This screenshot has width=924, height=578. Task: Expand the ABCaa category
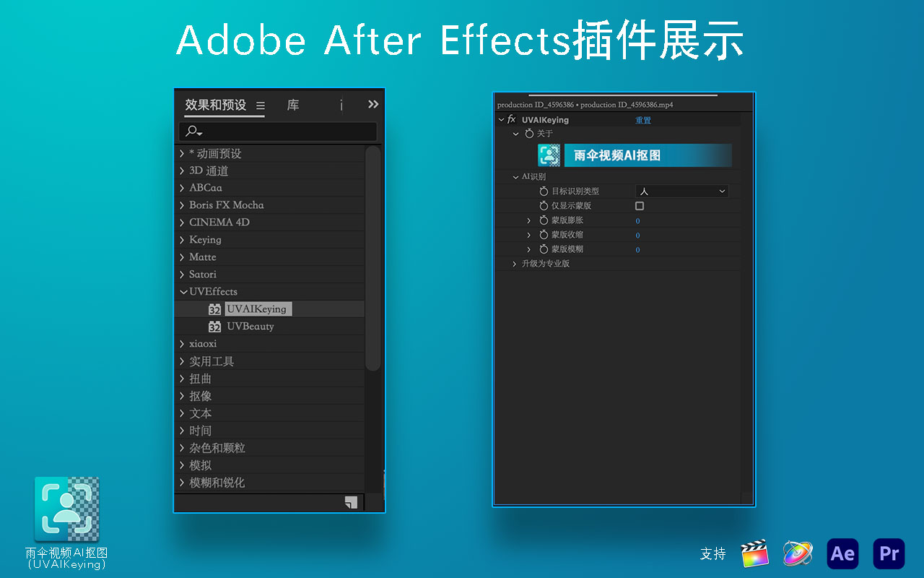[182, 188]
